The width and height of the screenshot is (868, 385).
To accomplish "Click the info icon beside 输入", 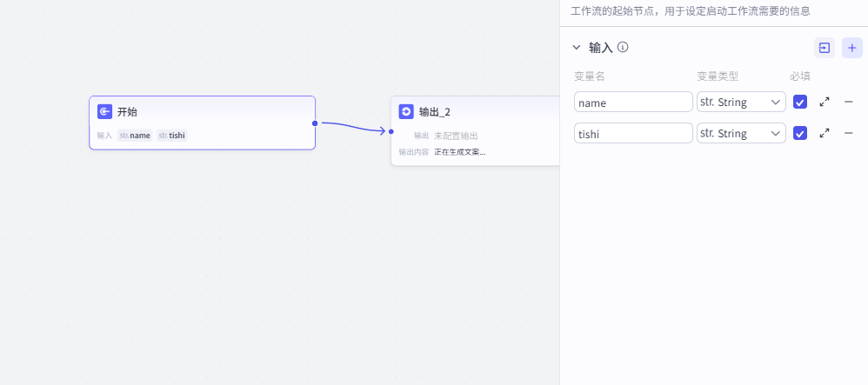I will point(623,47).
